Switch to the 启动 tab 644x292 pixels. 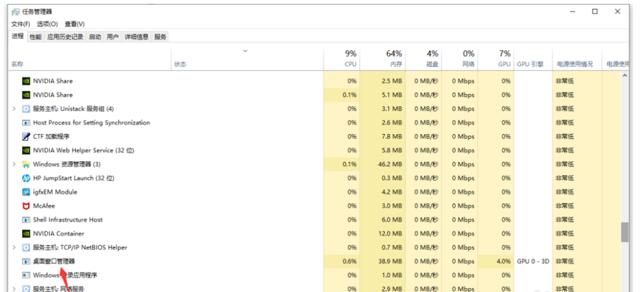coord(95,37)
